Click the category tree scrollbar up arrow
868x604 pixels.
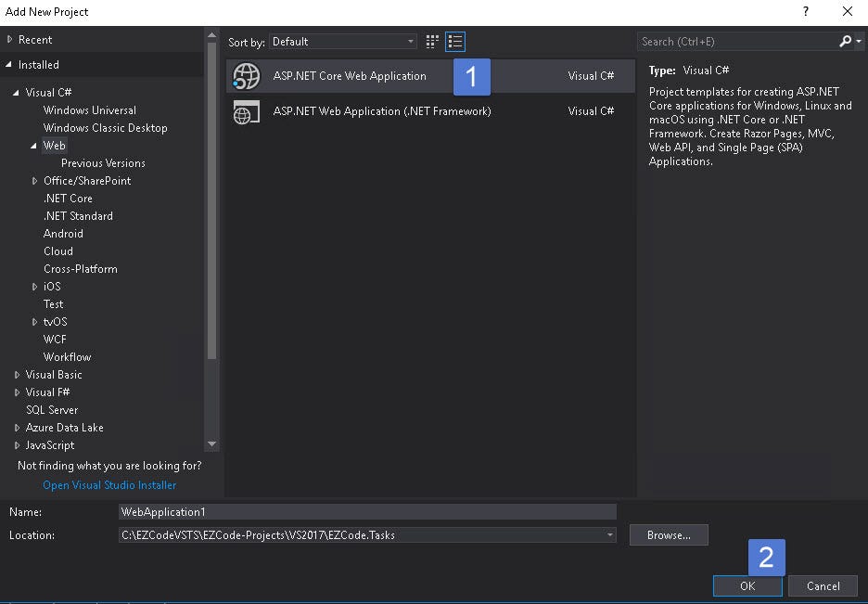point(211,35)
